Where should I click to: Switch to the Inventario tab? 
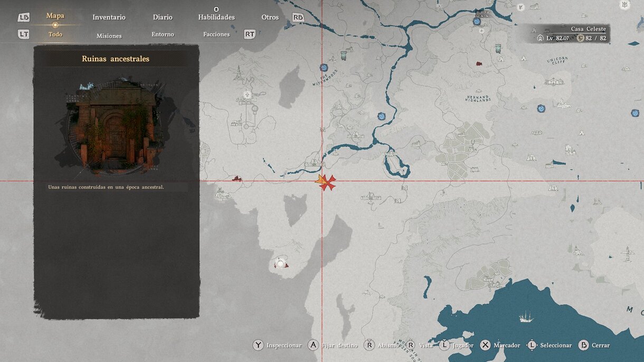tap(109, 17)
